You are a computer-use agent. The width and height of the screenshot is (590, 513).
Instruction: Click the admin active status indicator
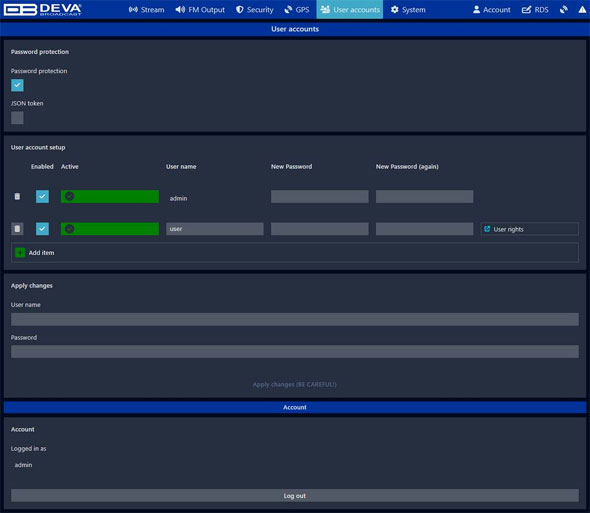[x=110, y=196]
